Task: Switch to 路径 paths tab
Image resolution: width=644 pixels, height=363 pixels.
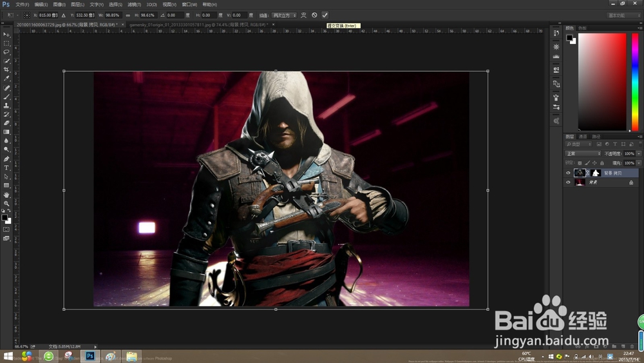Action: point(596,137)
